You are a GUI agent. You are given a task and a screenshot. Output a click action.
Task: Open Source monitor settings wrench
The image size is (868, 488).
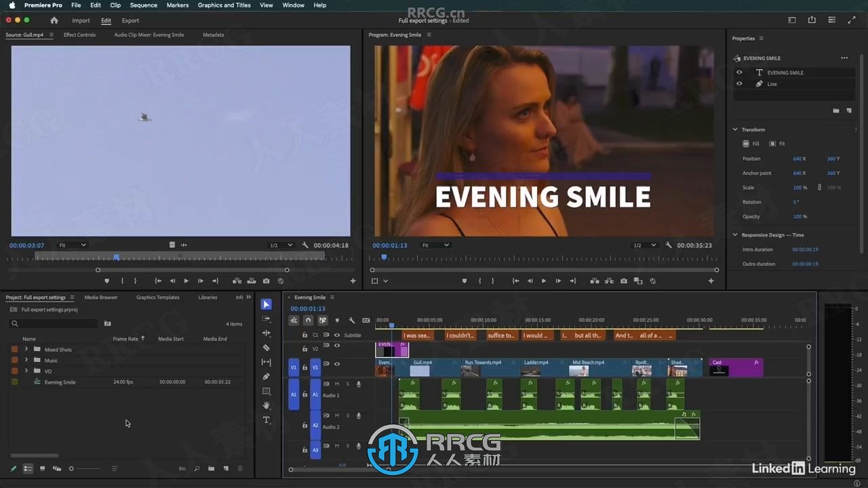click(x=305, y=245)
